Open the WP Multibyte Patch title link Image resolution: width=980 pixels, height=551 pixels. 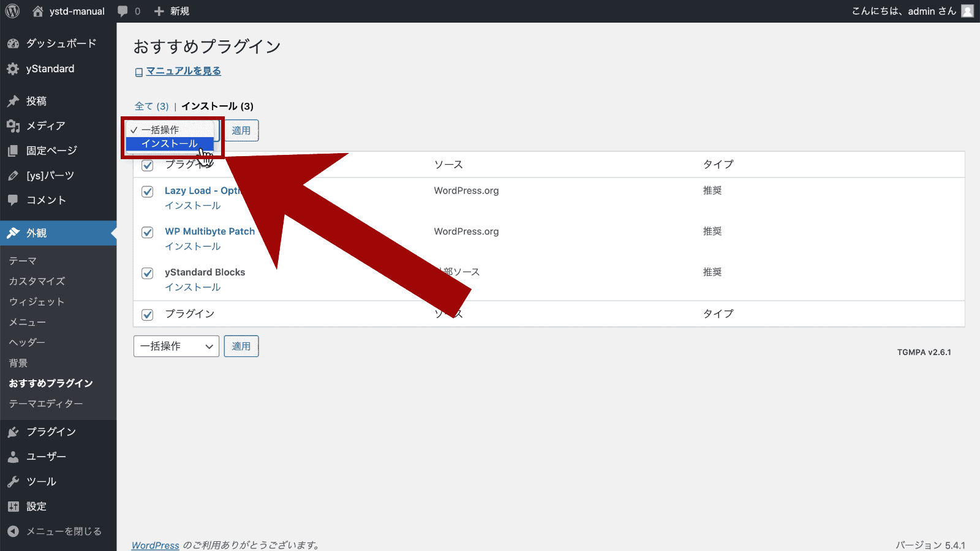[x=209, y=231]
